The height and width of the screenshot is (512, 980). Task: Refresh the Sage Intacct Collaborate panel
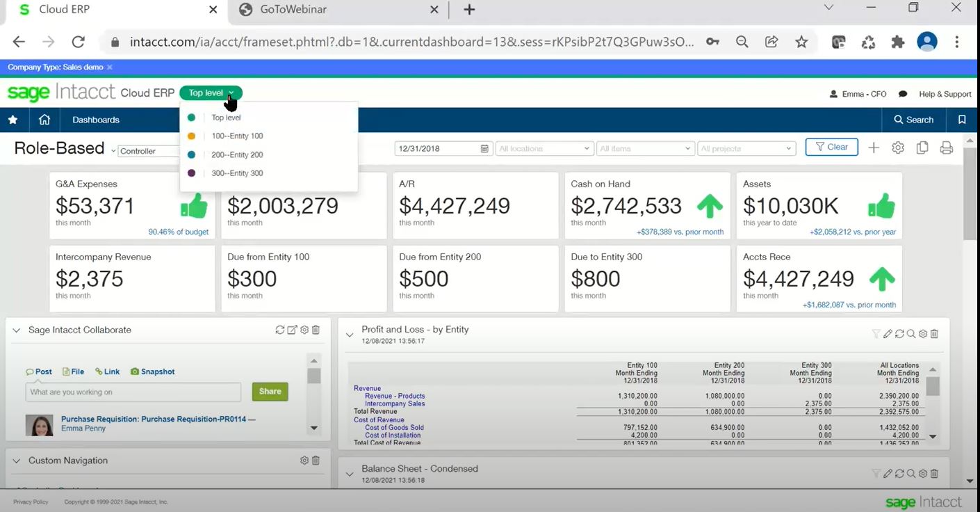point(280,330)
